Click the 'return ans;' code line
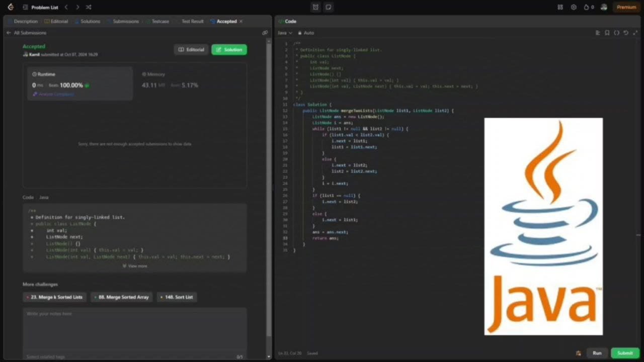The height and width of the screenshot is (362, 644). [x=325, y=238]
